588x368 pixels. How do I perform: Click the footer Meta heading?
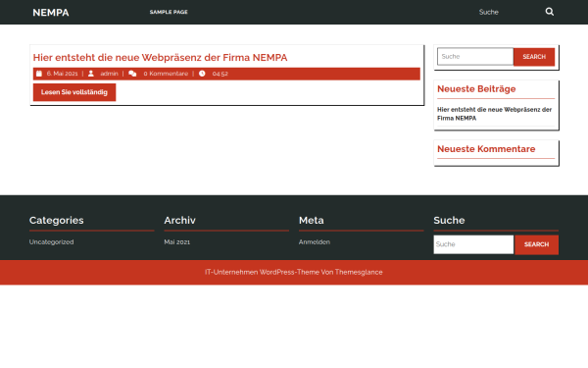(x=312, y=221)
